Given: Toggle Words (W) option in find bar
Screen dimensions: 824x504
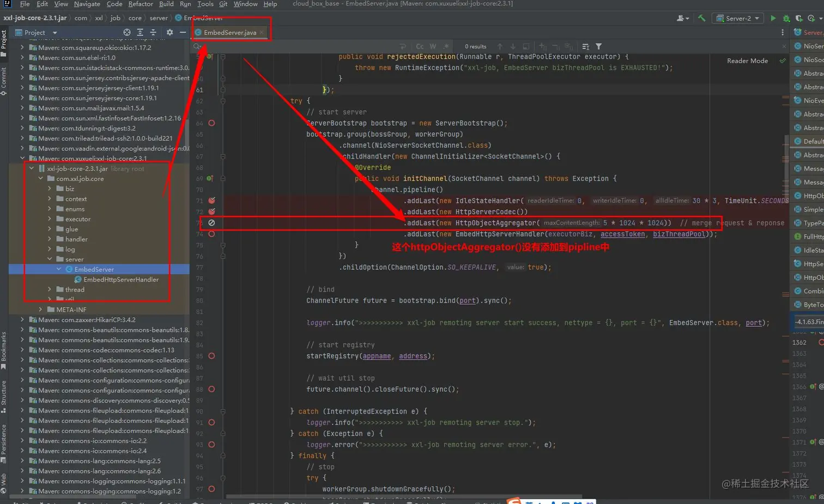Looking at the screenshot, I should (x=433, y=46).
